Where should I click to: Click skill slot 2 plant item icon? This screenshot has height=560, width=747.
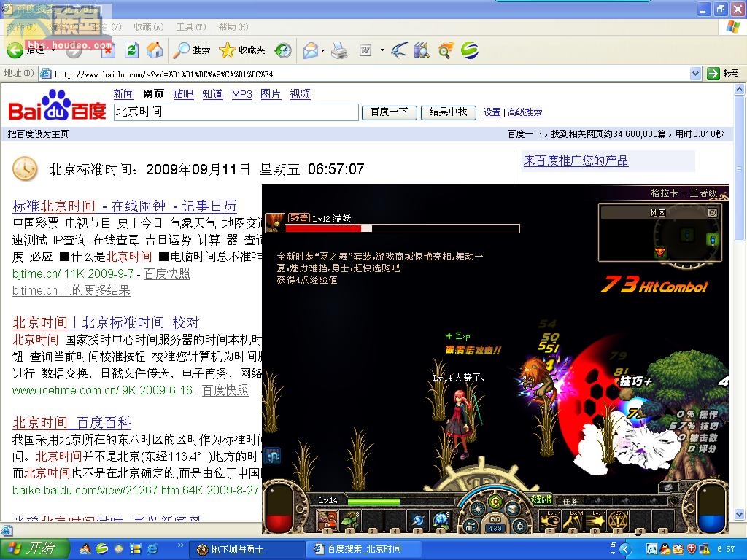[x=350, y=521]
